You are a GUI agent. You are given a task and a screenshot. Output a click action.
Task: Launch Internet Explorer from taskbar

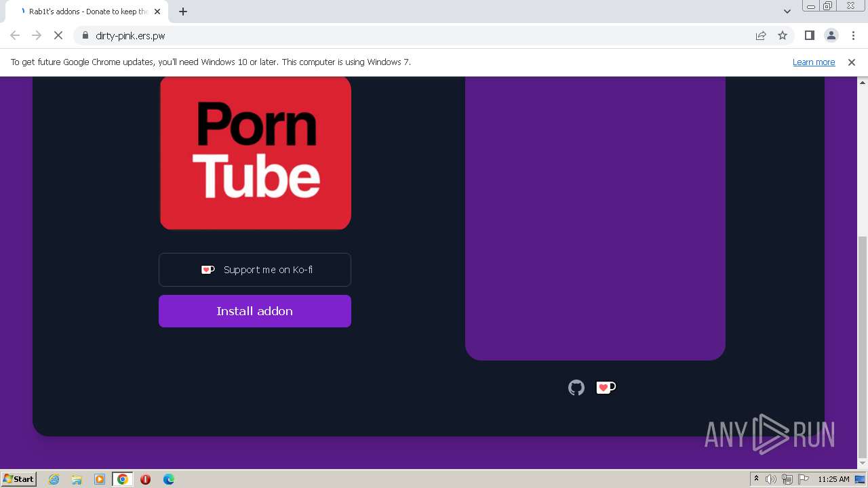point(54,479)
